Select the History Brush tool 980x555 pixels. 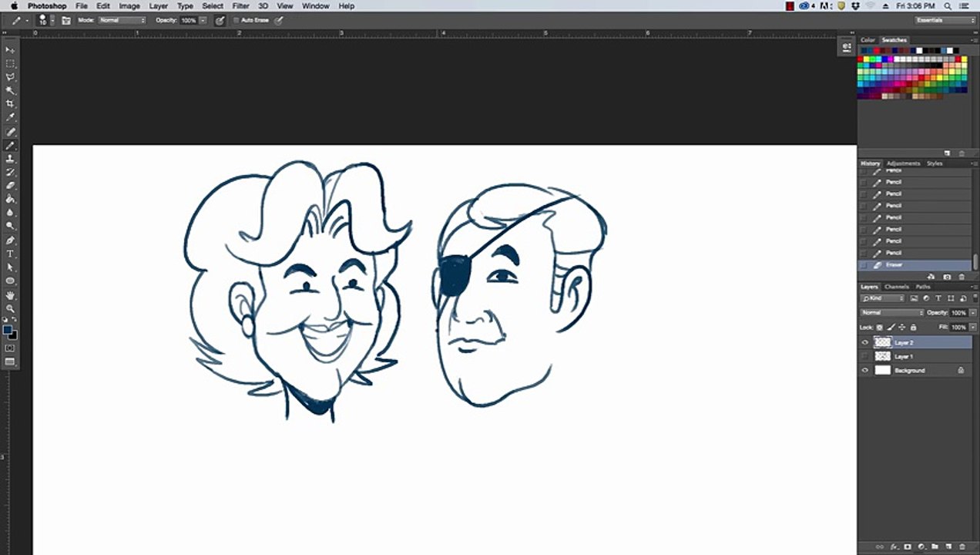click(x=11, y=172)
